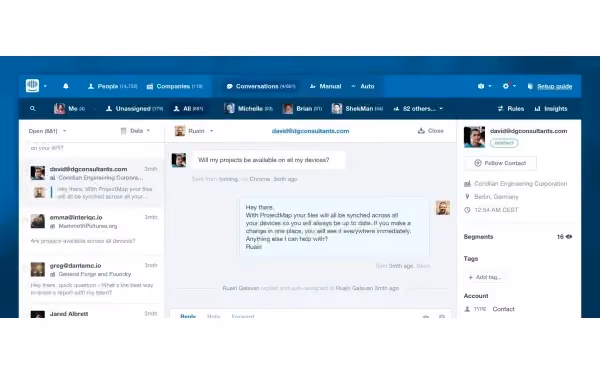The height and width of the screenshot is (375, 600).
Task: Toggle Segments visibility eye icon
Action: [x=569, y=237]
